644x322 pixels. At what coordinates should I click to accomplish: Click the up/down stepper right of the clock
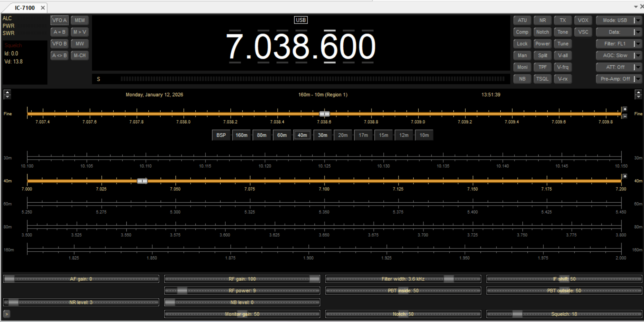pos(638,94)
